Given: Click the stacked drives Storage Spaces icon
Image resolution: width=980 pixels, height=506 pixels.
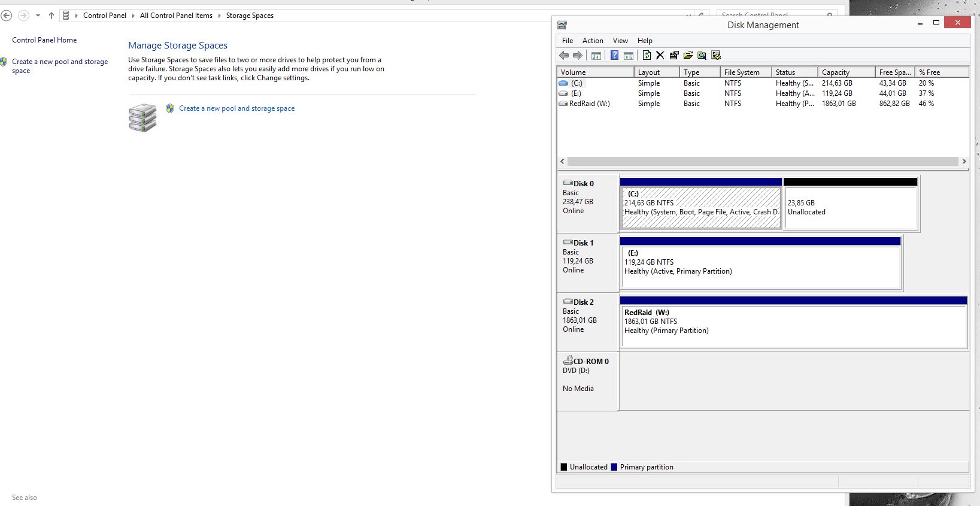Looking at the screenshot, I should (142, 118).
